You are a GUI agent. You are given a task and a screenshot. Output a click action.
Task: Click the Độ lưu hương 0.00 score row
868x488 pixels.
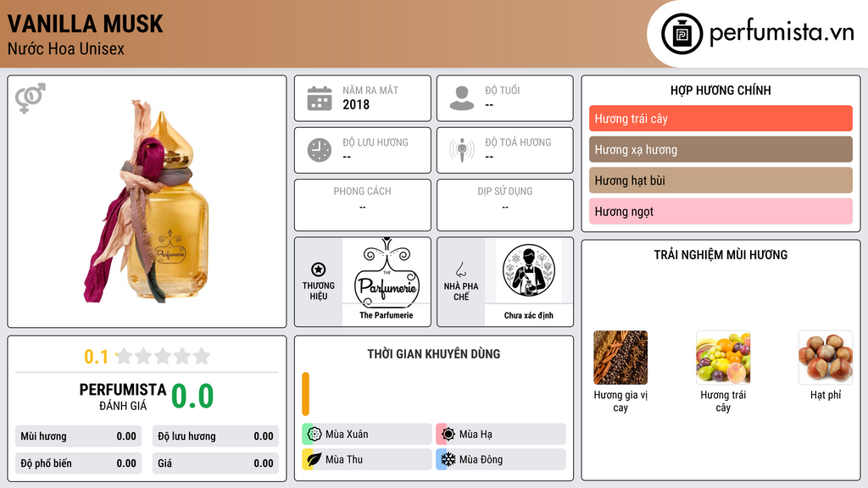pos(215,436)
